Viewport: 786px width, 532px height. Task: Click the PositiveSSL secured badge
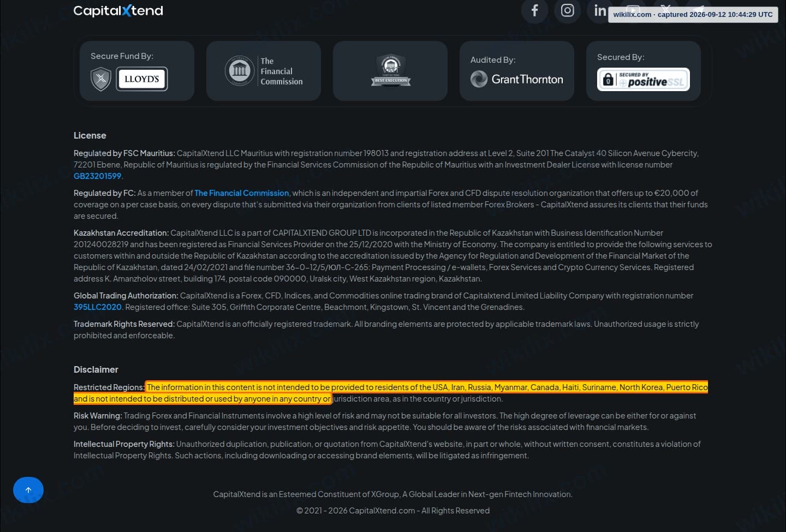point(644,79)
